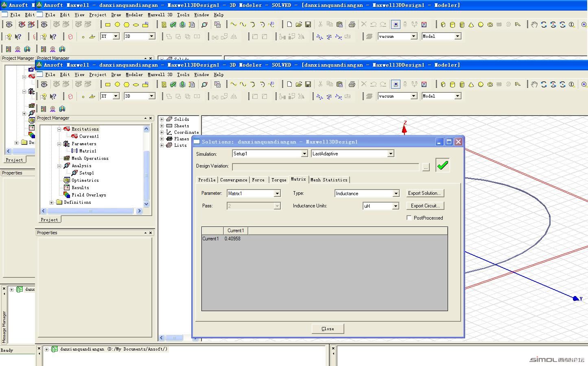The width and height of the screenshot is (588, 366).
Task: Expand Sheets node in model tree
Action: point(162,126)
